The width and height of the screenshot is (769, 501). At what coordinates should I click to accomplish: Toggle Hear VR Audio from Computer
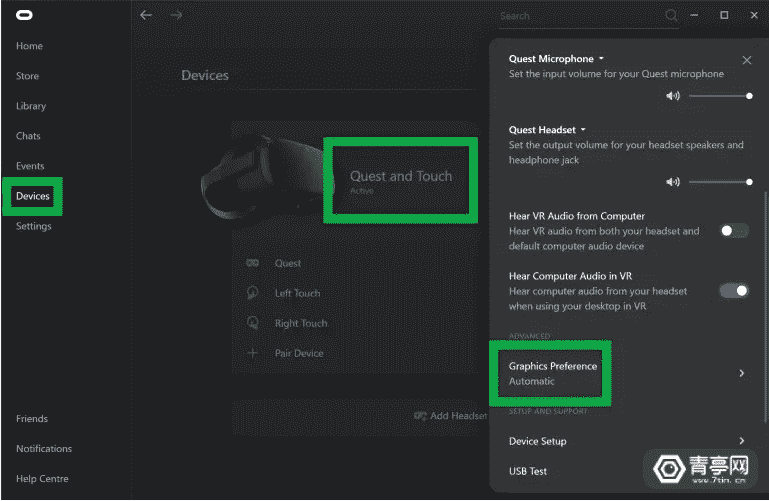pos(734,231)
